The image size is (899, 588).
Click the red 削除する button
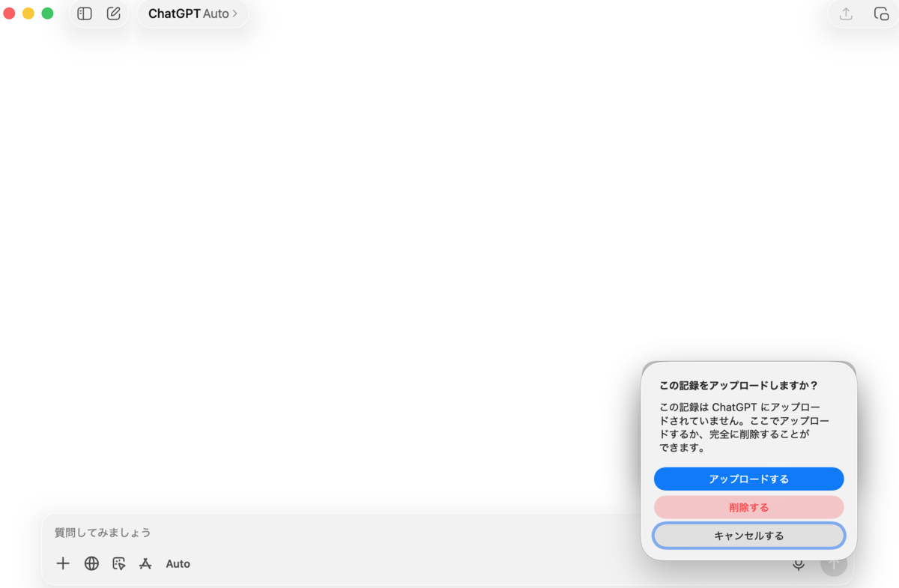tap(749, 507)
